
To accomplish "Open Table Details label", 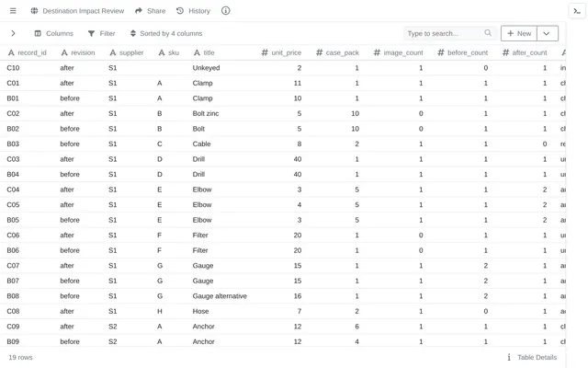I will [537, 357].
